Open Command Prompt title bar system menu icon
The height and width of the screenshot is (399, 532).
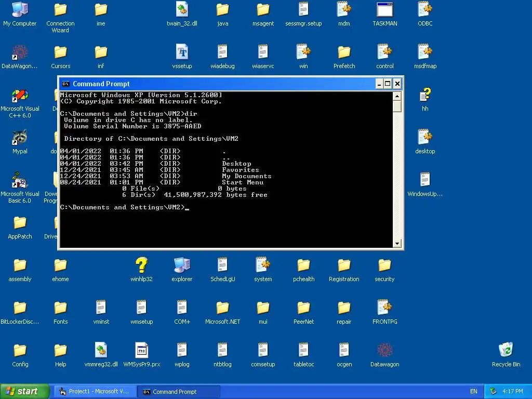pos(66,84)
